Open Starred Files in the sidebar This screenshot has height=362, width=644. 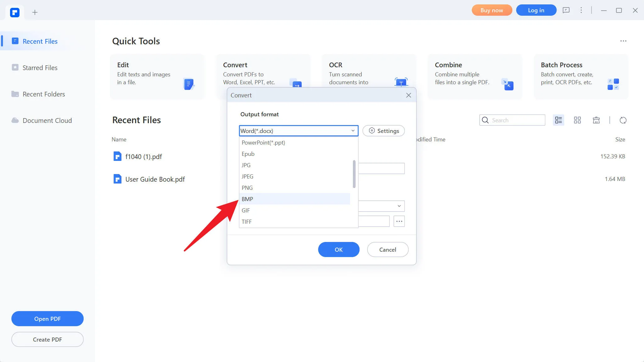(x=40, y=68)
